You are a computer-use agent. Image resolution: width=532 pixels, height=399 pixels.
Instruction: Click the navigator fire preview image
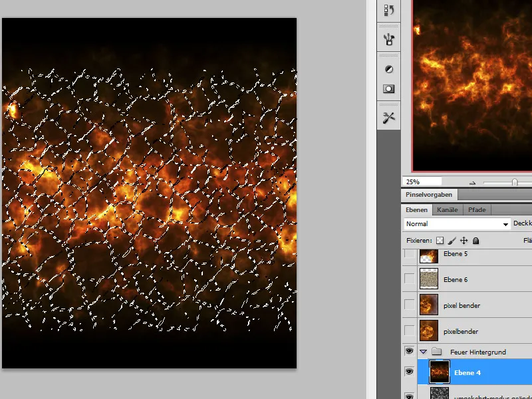[472, 86]
